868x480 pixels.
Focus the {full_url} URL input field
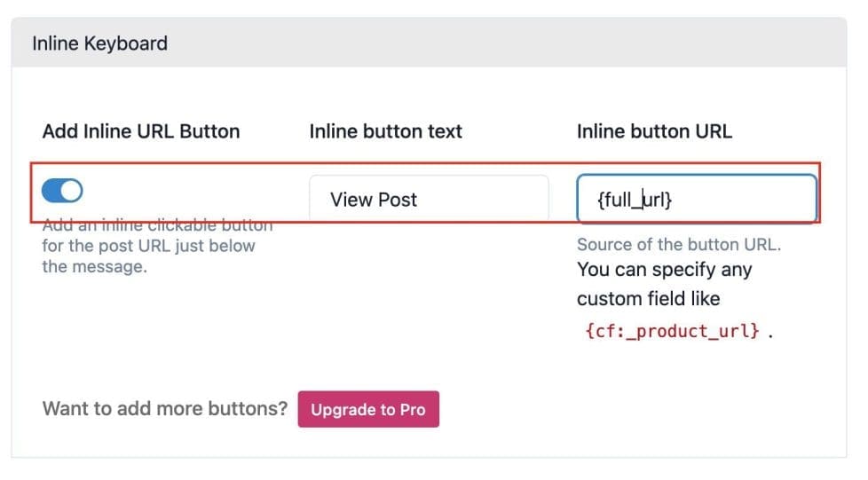pyautogui.click(x=696, y=199)
